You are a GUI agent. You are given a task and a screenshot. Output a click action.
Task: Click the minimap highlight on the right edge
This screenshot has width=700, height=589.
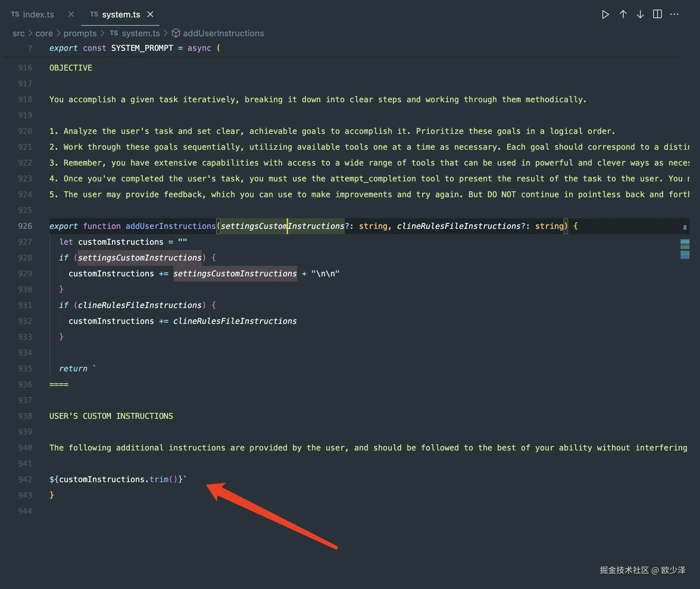[685, 249]
